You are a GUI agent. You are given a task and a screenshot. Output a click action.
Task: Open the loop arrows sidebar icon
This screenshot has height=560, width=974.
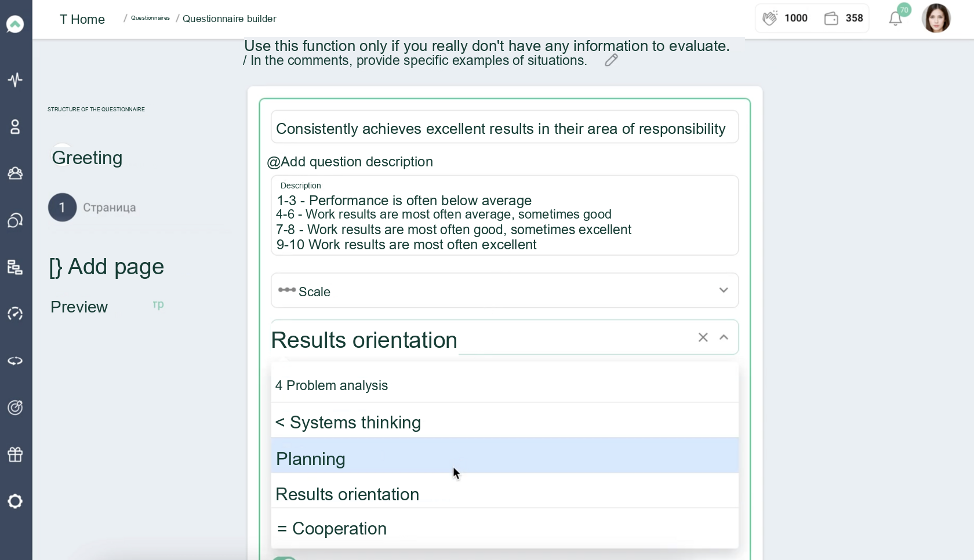pos(15,361)
